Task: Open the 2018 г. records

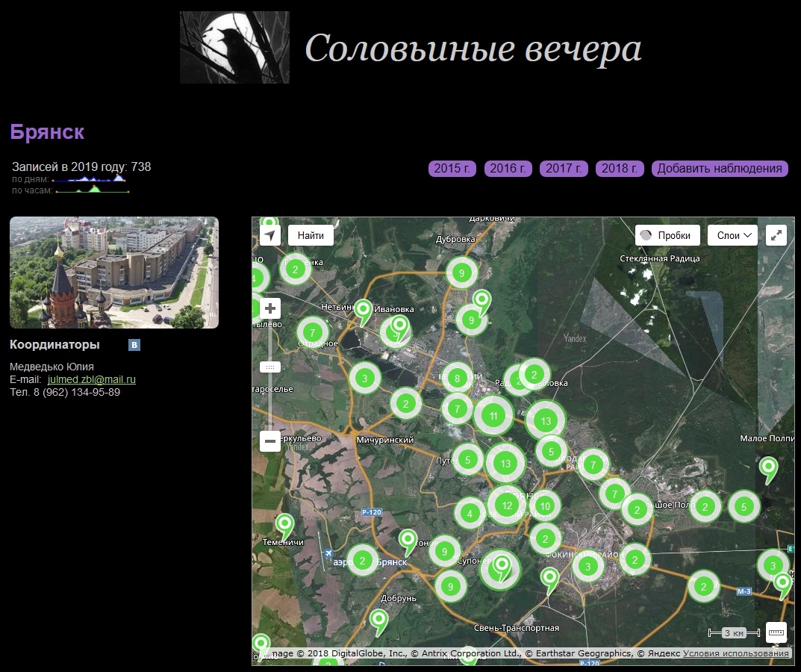Action: click(620, 169)
